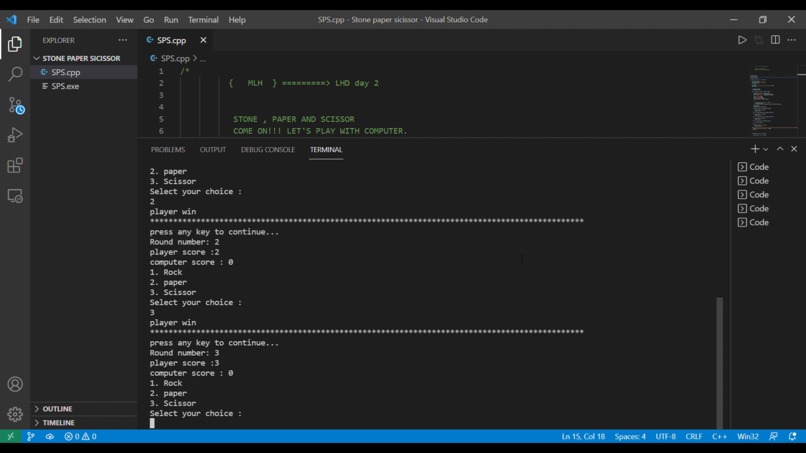
Task: Change indentation via Spaces: 4
Action: tap(630, 437)
